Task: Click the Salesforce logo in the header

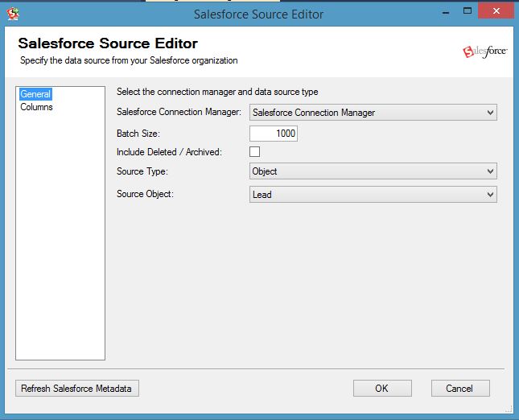Action: (485, 51)
